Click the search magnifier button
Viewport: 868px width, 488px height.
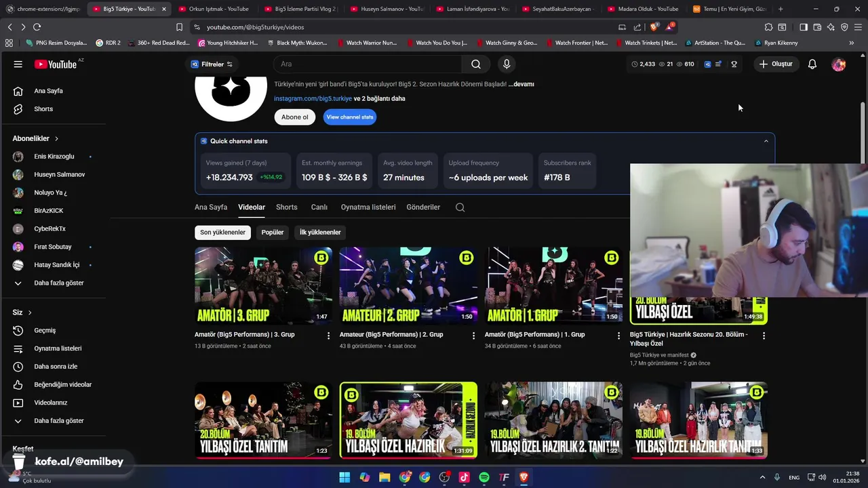(476, 64)
